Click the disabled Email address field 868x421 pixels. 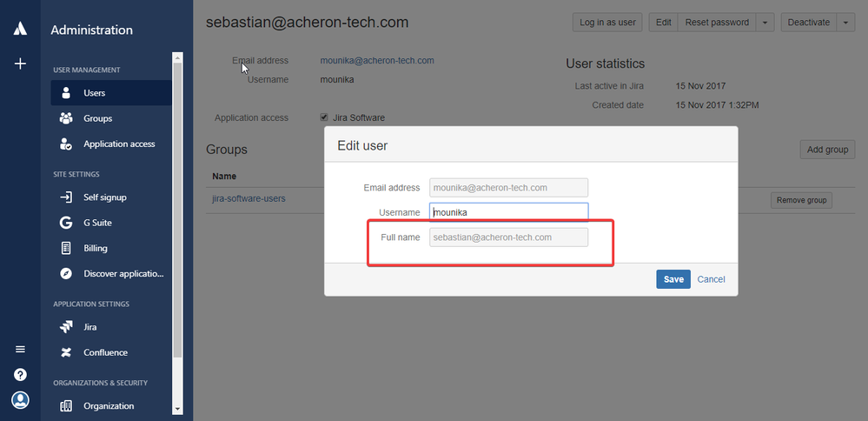click(509, 188)
